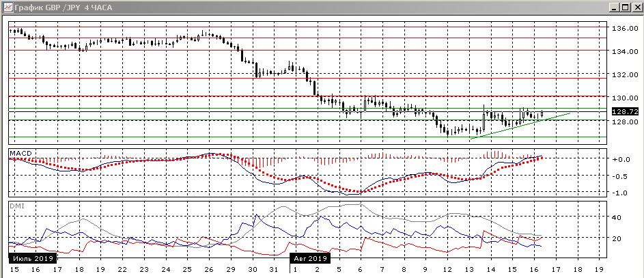The height and width of the screenshot is (278, 644).
Task: Click the 136.00 price axis value
Action: click(624, 29)
